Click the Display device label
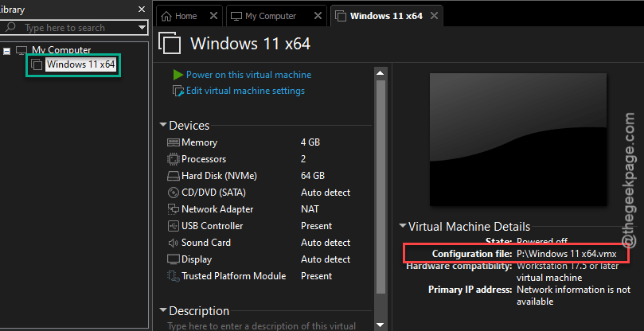 197,259
